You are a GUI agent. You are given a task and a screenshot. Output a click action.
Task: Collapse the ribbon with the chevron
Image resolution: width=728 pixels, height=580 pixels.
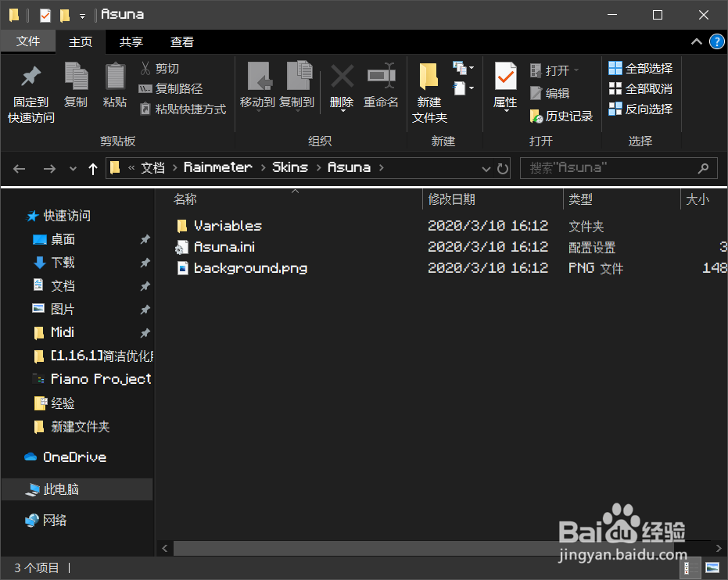click(x=697, y=41)
